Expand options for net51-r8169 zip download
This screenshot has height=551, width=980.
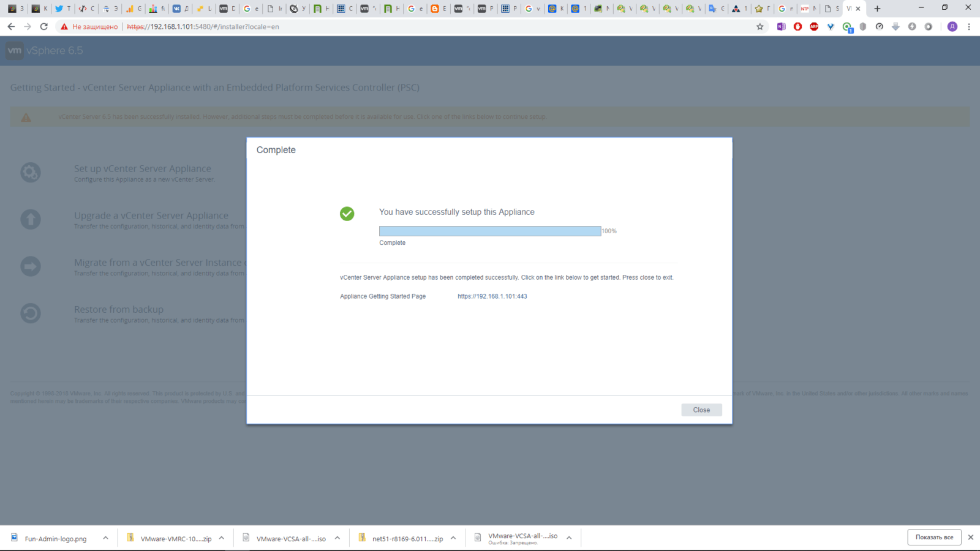453,538
